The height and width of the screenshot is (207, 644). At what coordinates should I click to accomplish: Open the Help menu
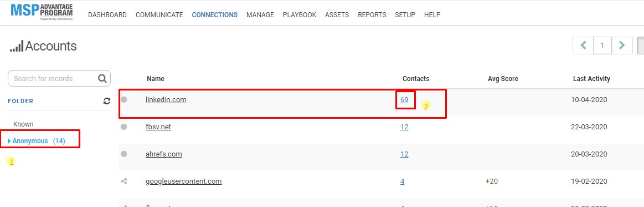pyautogui.click(x=432, y=15)
